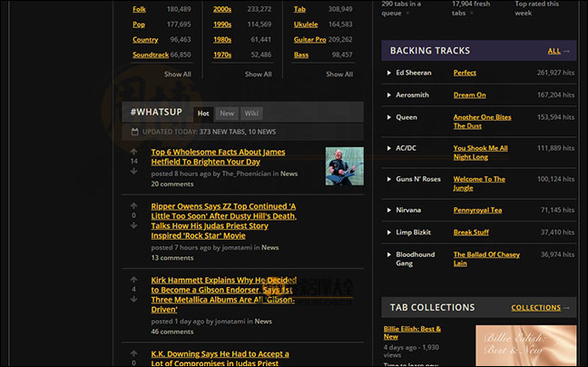Viewport: 588px width, 367px height.
Task: Open the Break Stuff link
Action: pos(471,233)
